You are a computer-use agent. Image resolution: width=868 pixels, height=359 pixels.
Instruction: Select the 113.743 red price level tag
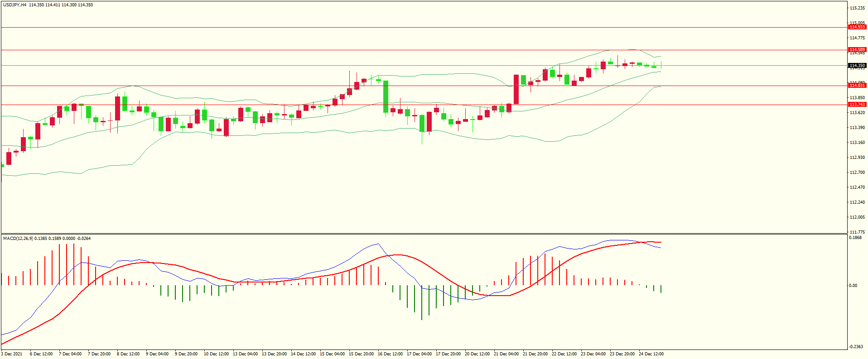pos(857,105)
